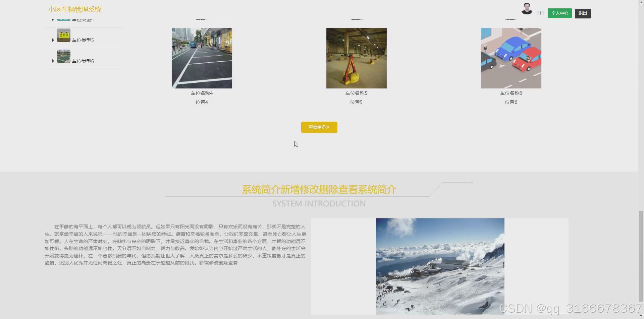Open 个人中心 personal center
The height and width of the screenshot is (319, 644).
(x=559, y=13)
